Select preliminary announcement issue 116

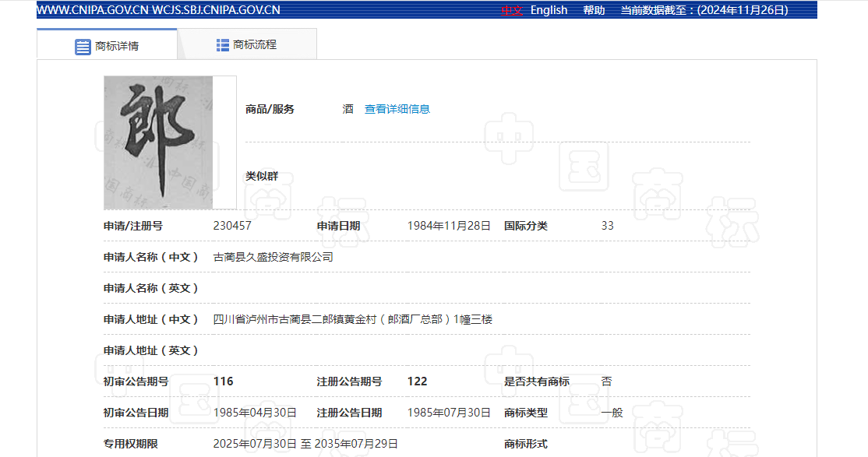click(x=223, y=381)
